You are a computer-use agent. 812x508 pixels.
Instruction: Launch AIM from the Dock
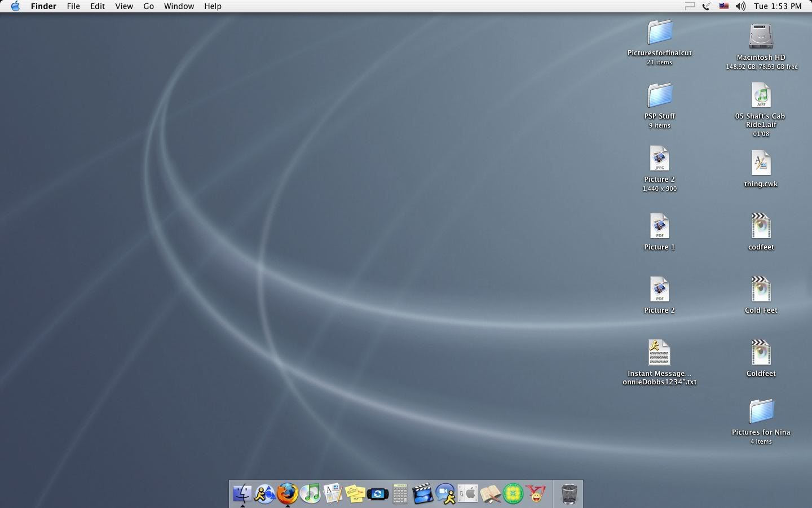pos(265,494)
